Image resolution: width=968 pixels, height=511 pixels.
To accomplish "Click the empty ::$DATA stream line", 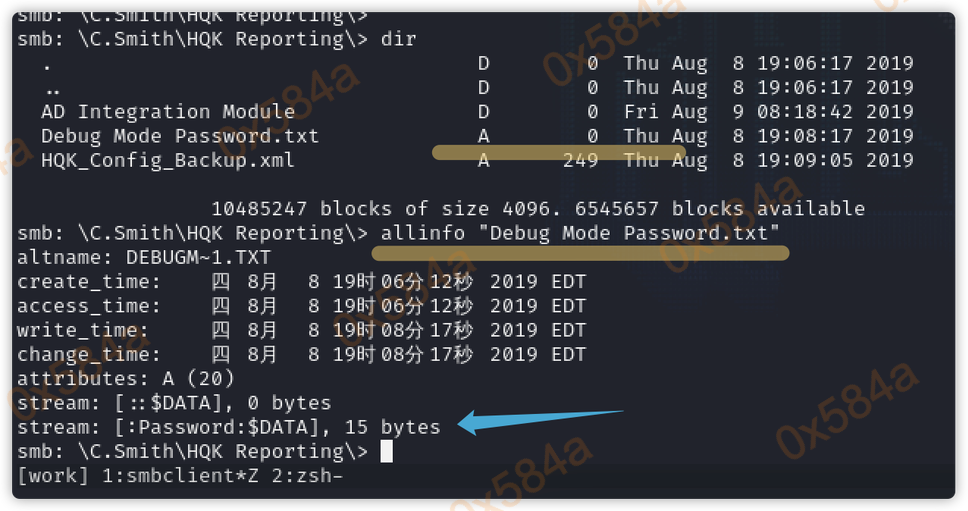I will click(174, 403).
